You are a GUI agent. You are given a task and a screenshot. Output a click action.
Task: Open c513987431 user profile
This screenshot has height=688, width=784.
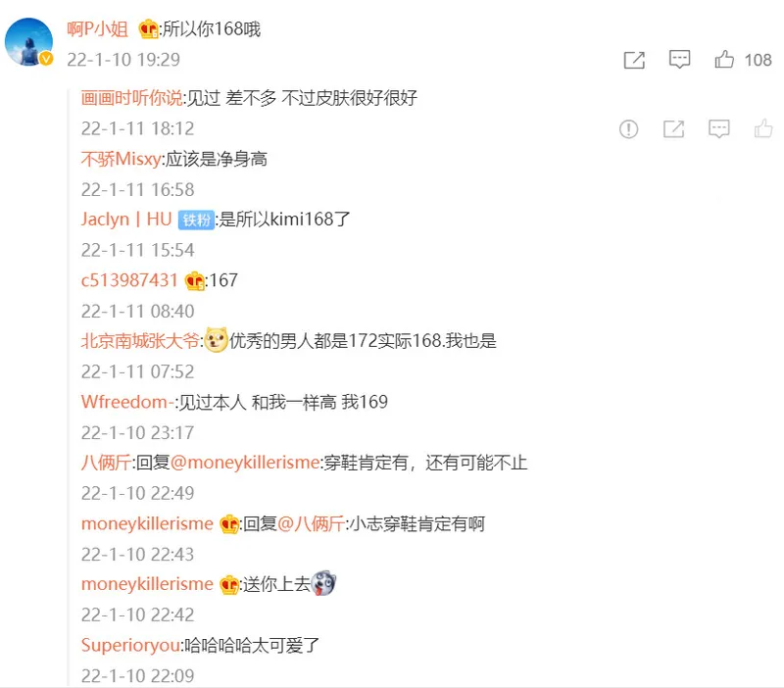click(129, 280)
